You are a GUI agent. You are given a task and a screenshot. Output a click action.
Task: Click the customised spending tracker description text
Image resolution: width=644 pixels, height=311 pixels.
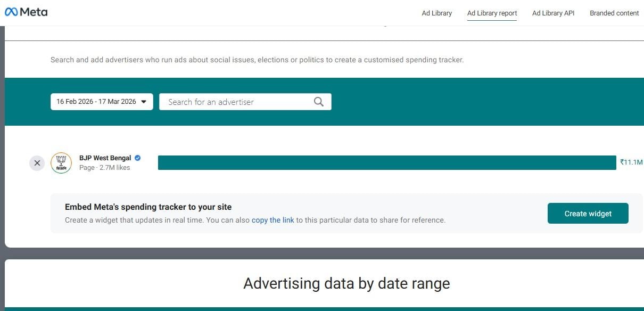(x=257, y=60)
